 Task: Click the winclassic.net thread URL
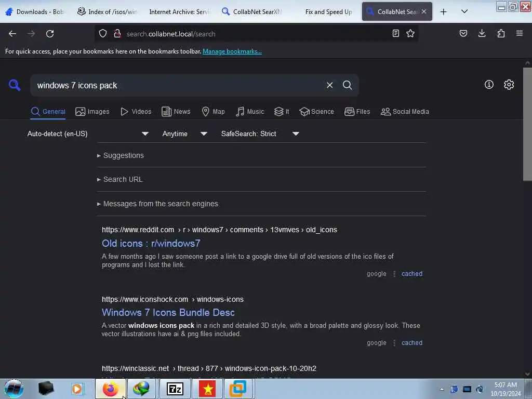click(x=209, y=368)
